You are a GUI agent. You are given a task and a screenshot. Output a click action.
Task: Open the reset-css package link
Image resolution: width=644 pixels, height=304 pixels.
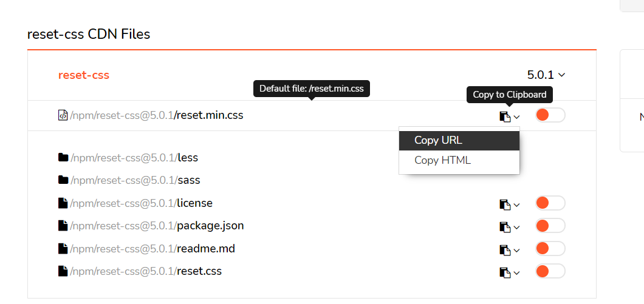point(84,75)
